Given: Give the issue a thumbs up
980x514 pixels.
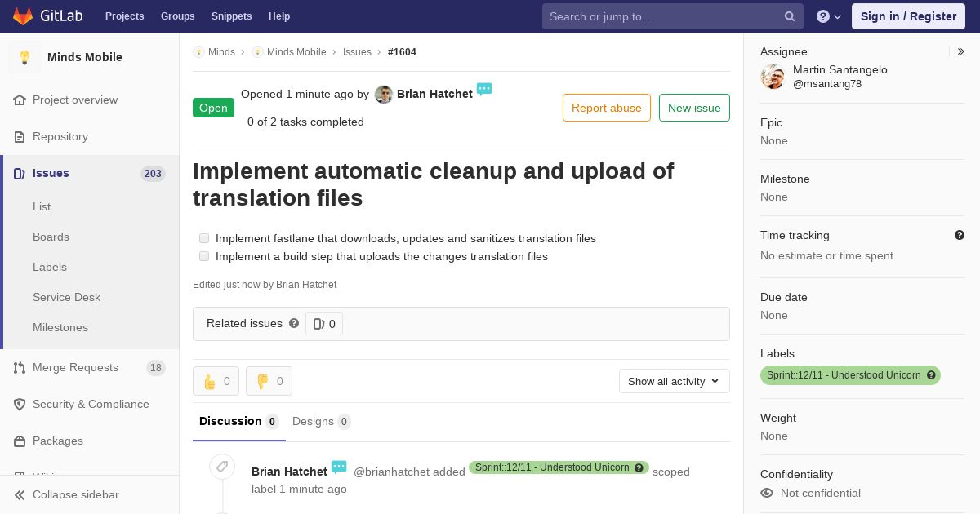Looking at the screenshot, I should [216, 381].
